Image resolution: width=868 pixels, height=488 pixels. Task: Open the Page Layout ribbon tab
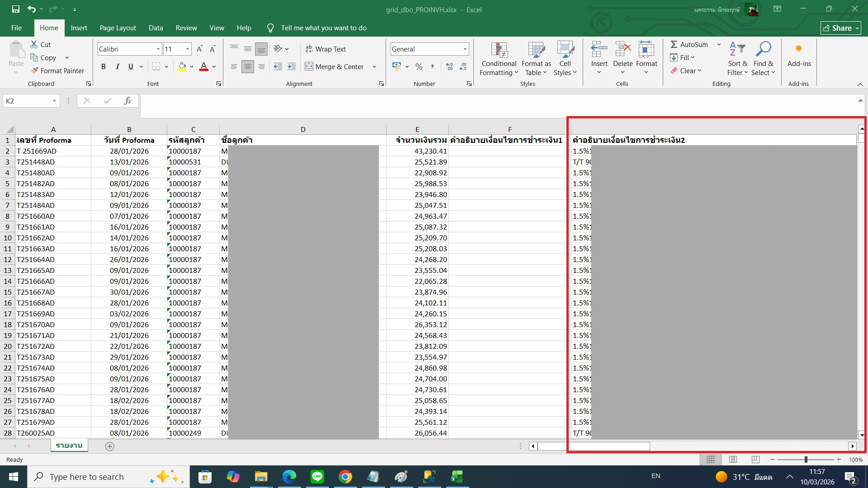coord(118,28)
